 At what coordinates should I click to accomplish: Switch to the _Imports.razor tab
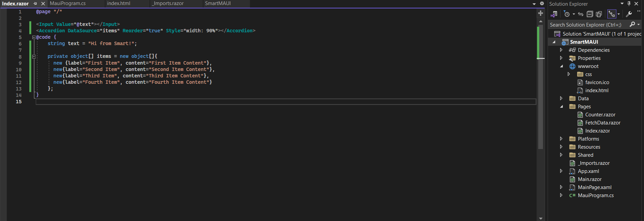(168, 3)
